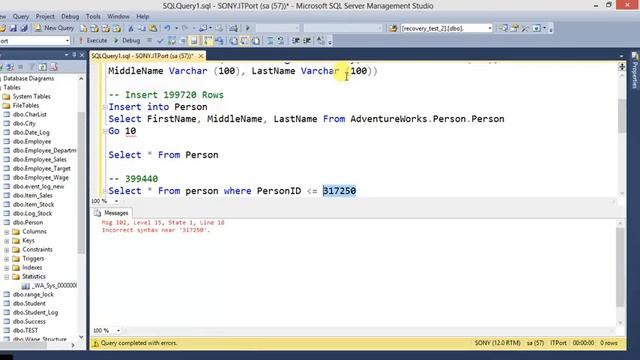This screenshot has width=640, height=360.
Task: Click the Copy icon in toolbar
Action: [x=142, y=28]
